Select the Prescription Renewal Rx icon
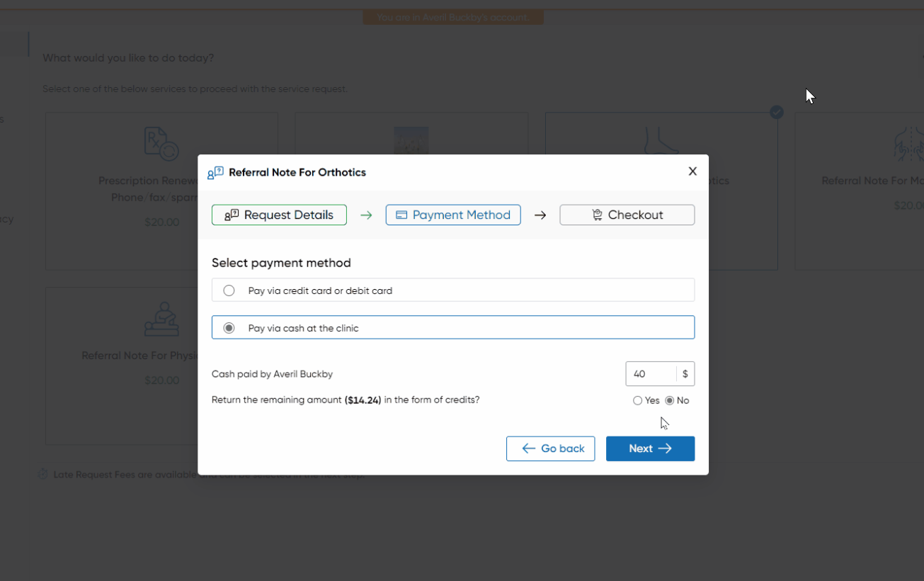Viewport: 924px width, 581px height. pyautogui.click(x=161, y=142)
